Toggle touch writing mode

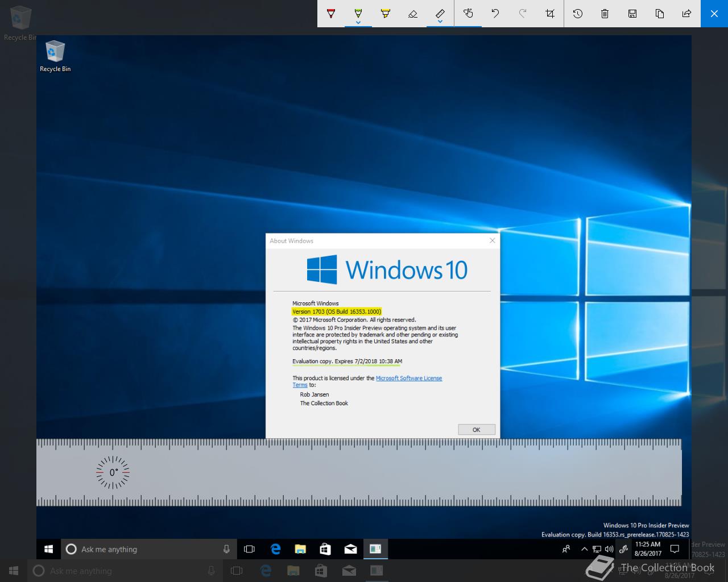(468, 14)
